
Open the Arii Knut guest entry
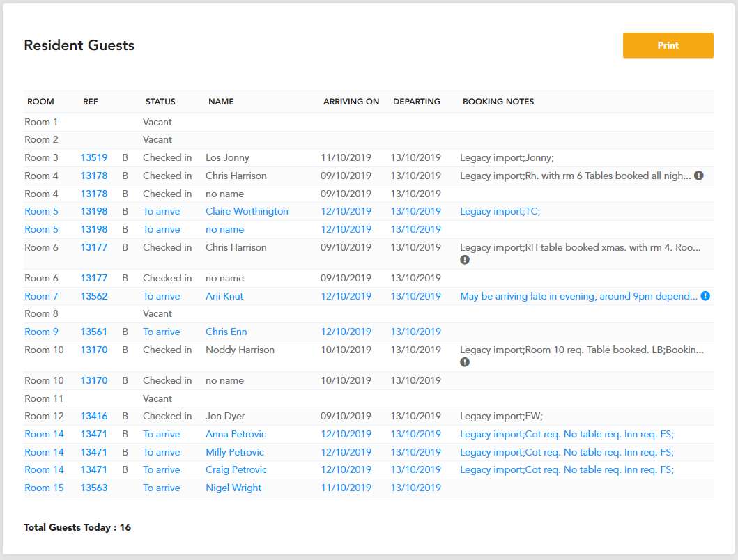224,297
